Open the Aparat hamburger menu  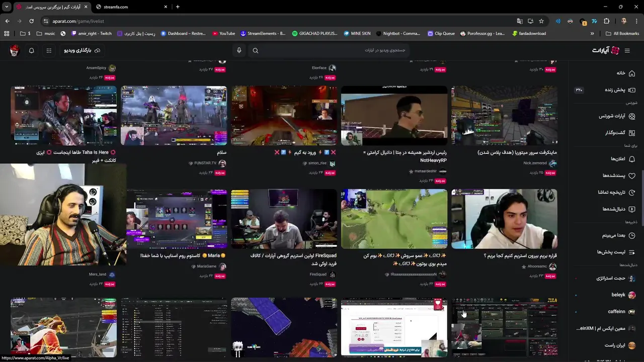pyautogui.click(x=627, y=50)
